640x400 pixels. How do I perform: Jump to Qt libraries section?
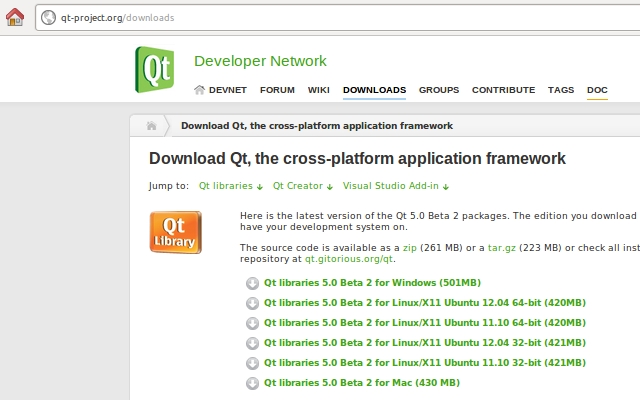pyautogui.click(x=226, y=186)
